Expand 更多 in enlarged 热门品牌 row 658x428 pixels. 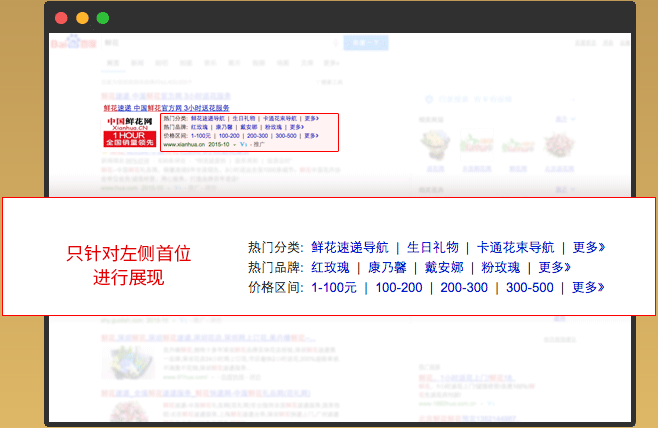[x=554, y=267]
